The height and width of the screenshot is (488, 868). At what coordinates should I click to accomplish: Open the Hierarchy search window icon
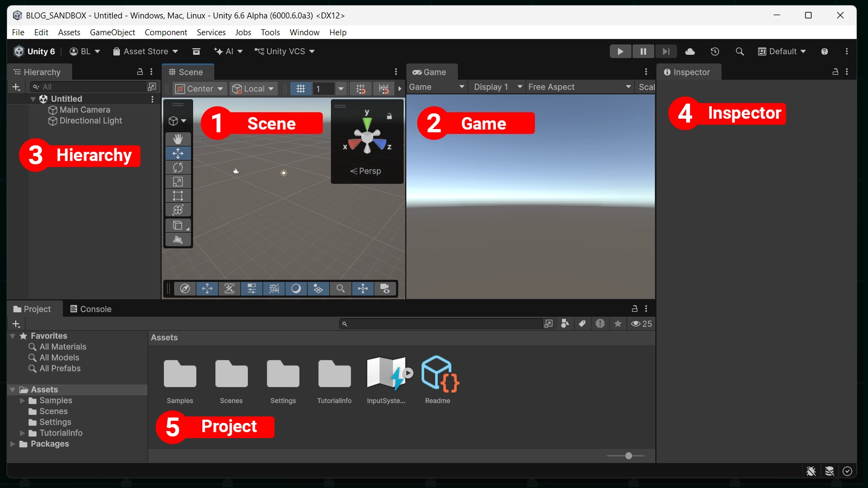pos(152,87)
